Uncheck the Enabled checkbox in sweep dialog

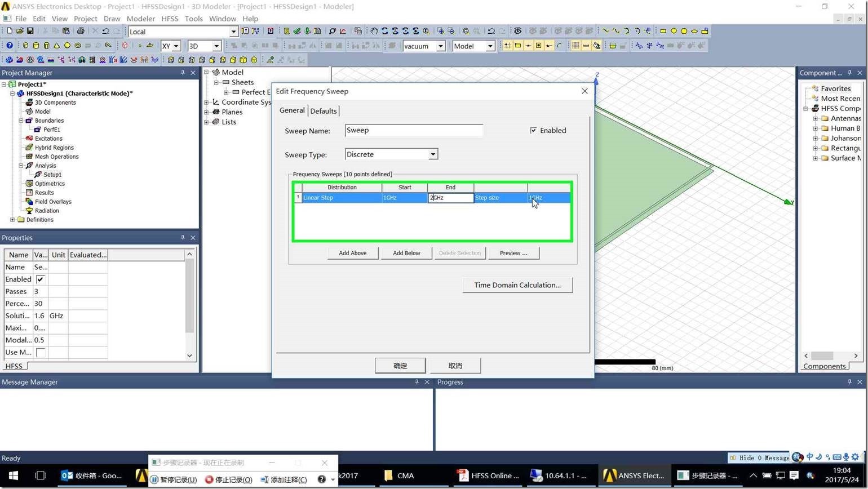click(x=533, y=130)
